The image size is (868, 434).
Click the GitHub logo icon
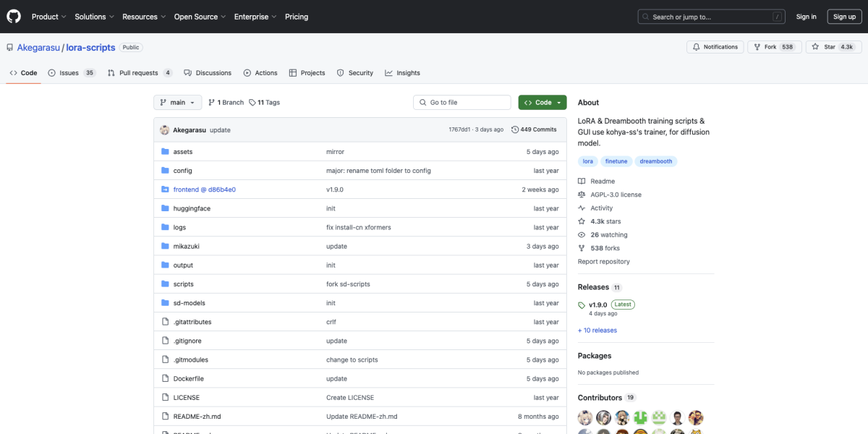tap(14, 17)
